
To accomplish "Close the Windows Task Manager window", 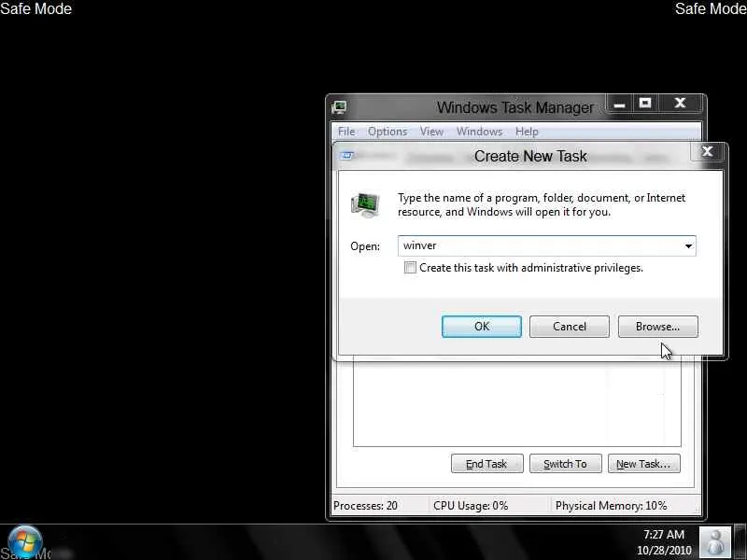I will click(x=680, y=104).
